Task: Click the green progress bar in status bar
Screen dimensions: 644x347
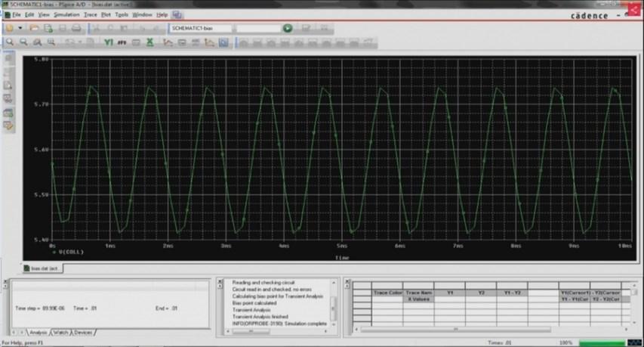Action: (602, 342)
